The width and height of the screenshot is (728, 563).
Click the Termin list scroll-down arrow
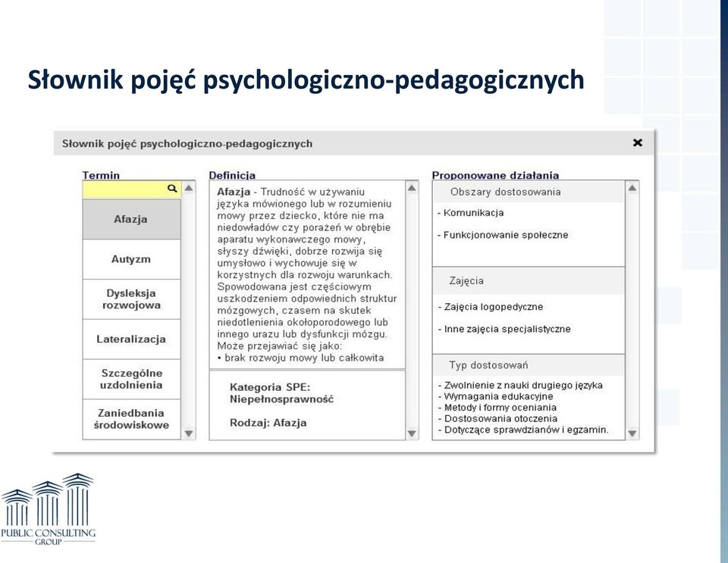pos(189,433)
